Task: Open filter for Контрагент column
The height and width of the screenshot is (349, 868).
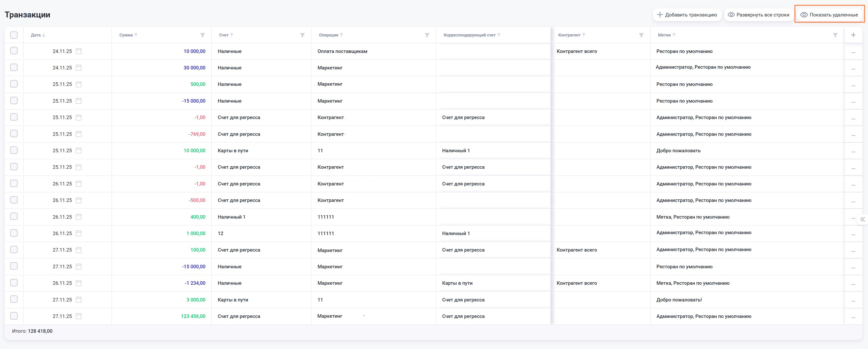Action: tap(641, 35)
